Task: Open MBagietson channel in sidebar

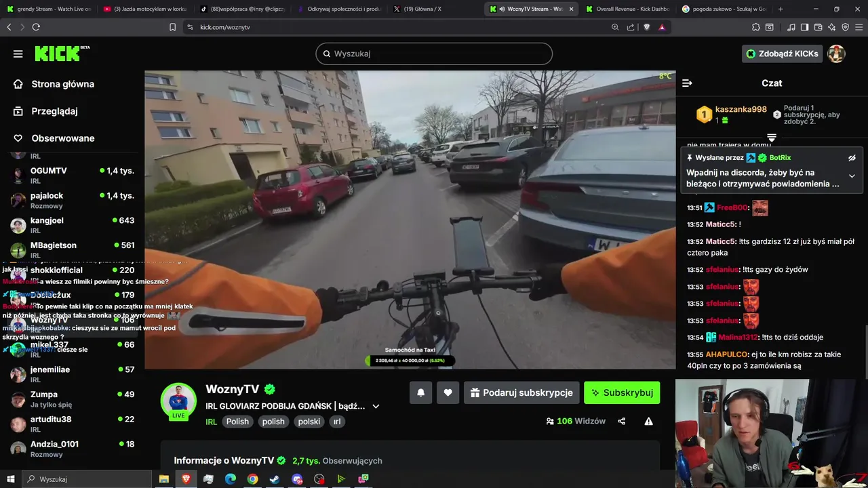Action: 72,249
